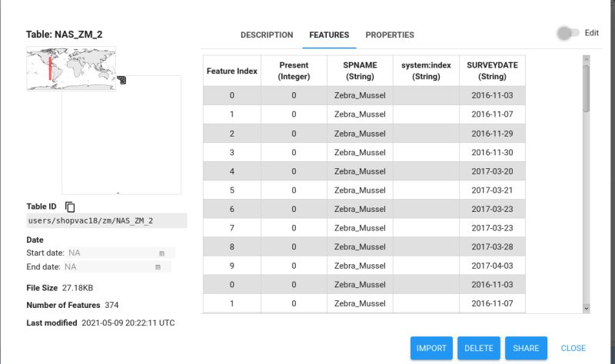Click the Present (Integer) column header
The height and width of the screenshot is (364, 615).
click(294, 71)
